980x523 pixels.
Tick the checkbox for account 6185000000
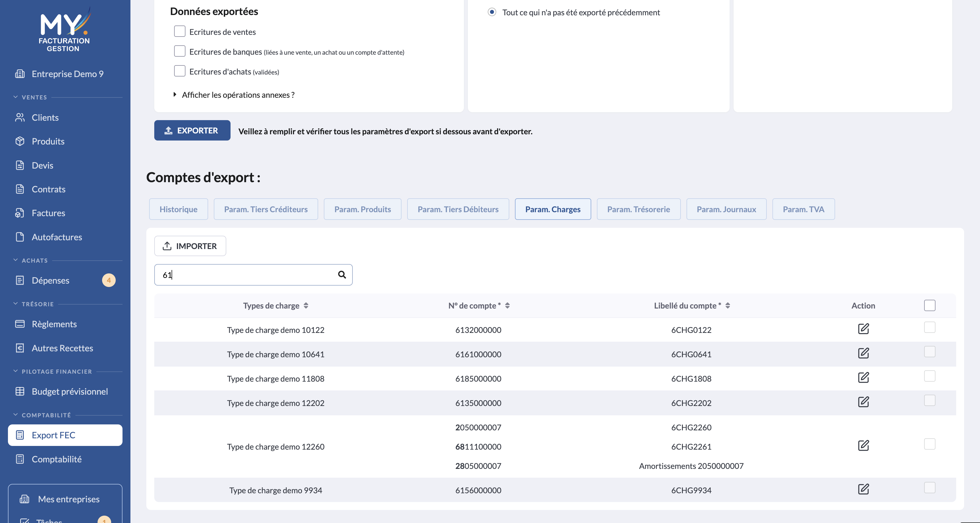pyautogui.click(x=930, y=376)
